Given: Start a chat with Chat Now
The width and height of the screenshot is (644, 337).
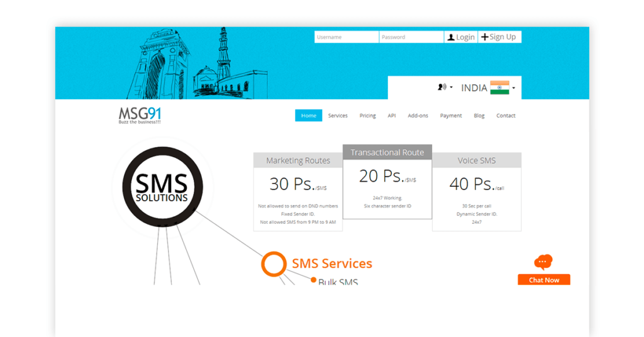Looking at the screenshot, I should (544, 280).
